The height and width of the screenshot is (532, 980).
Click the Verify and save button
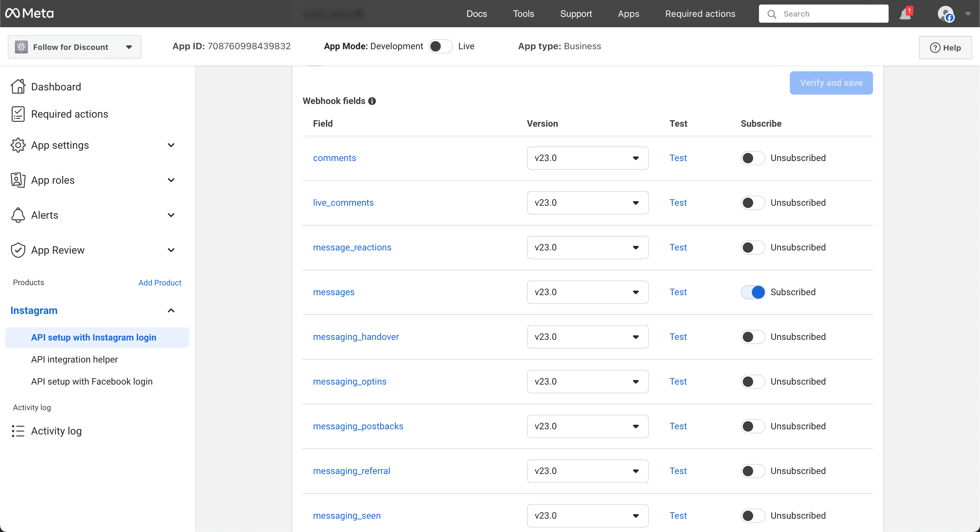[x=831, y=83]
